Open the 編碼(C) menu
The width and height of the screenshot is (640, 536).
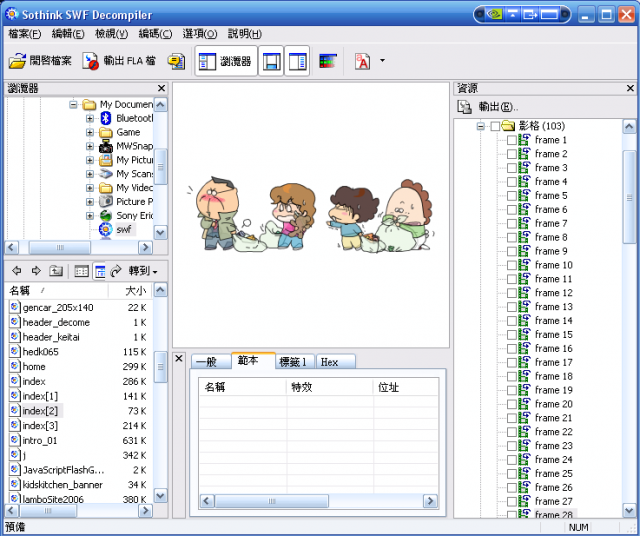(x=155, y=34)
